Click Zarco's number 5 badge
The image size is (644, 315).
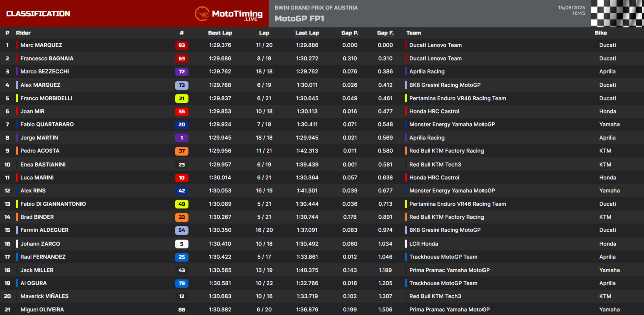[x=182, y=244]
